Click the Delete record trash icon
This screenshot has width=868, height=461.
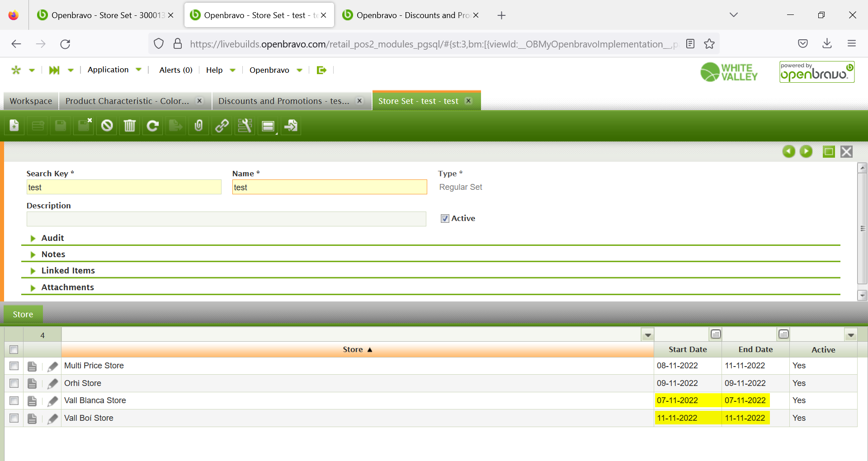[130, 126]
